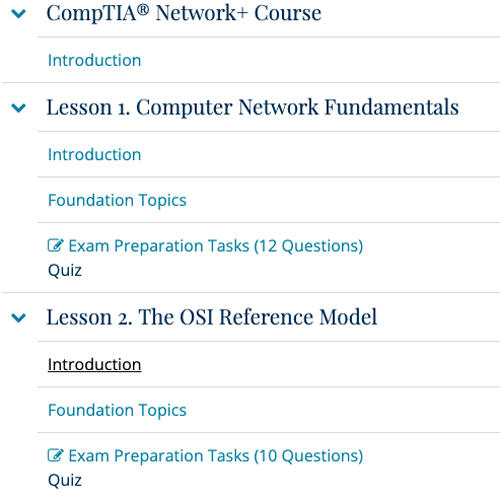The image size is (500, 500).
Task: Click the Quiz label under Lesson 2
Action: [x=65, y=481]
